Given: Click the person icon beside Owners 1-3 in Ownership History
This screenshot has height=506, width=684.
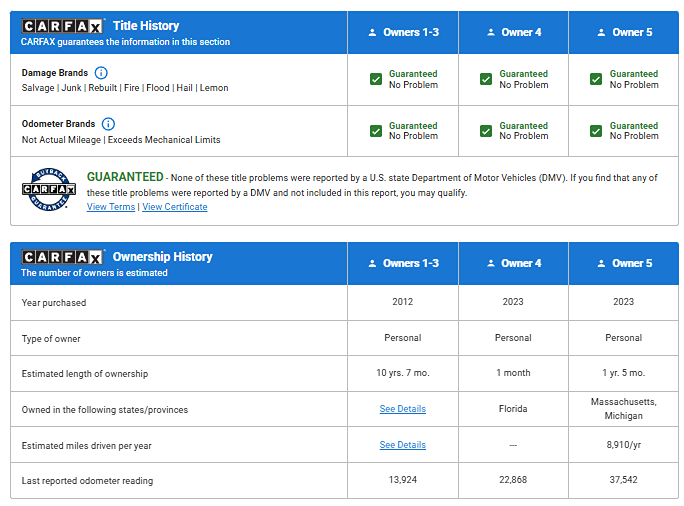Looking at the screenshot, I should pos(372,263).
